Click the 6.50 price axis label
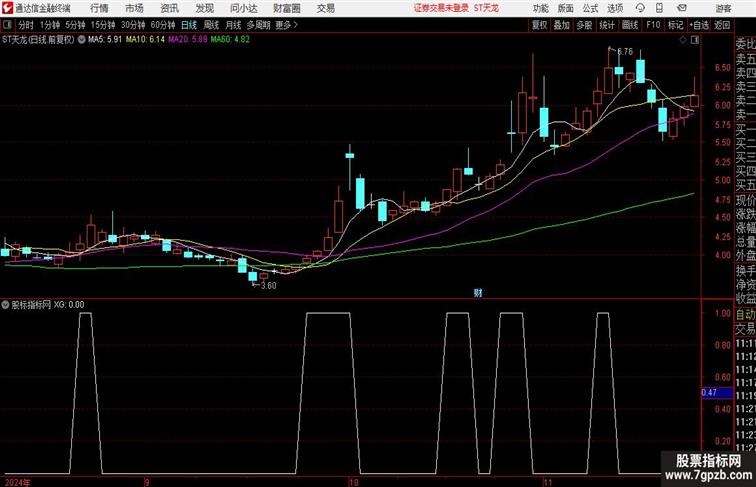 (x=722, y=68)
